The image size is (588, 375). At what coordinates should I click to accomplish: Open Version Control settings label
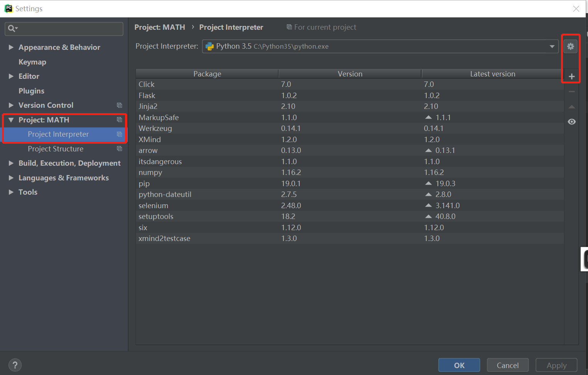46,105
